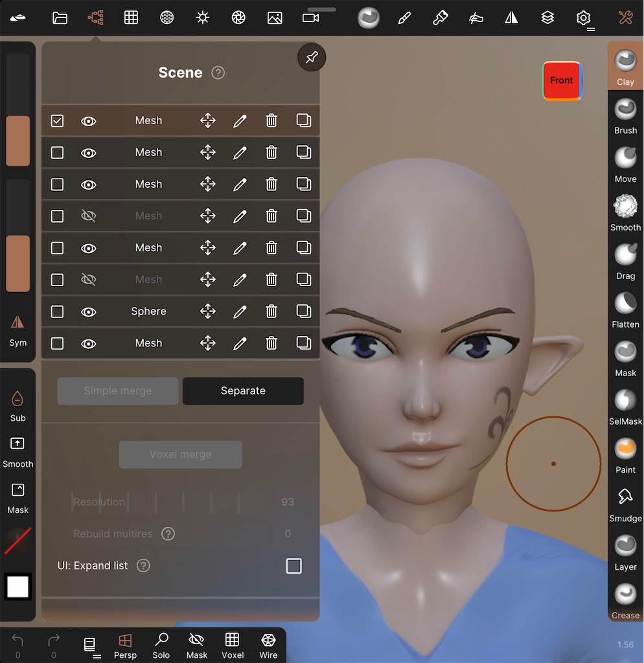Check the Sphere row selection checkbox
The image size is (644, 663).
[57, 311]
